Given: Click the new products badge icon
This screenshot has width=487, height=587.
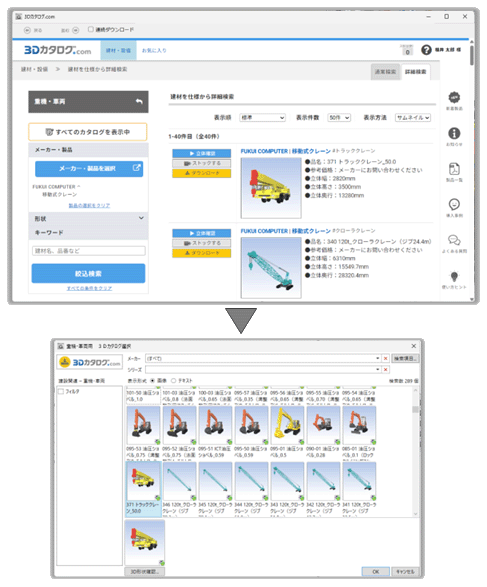Looking at the screenshot, I should pyautogui.click(x=454, y=98).
